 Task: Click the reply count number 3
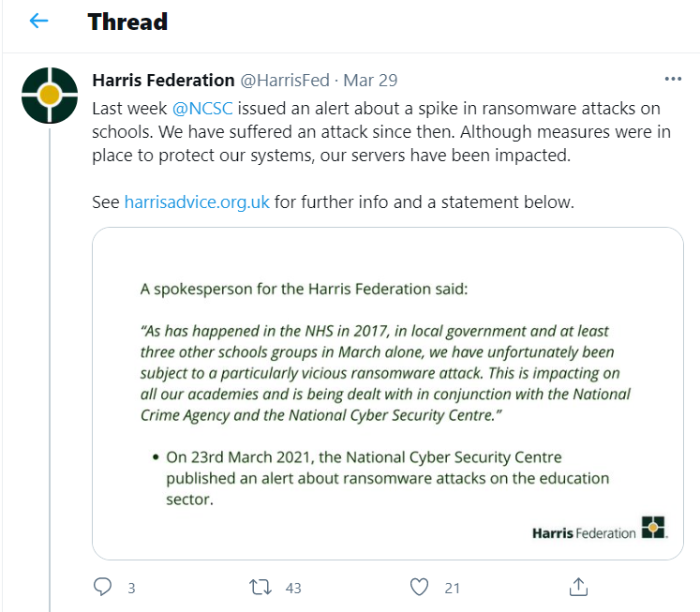(131, 588)
